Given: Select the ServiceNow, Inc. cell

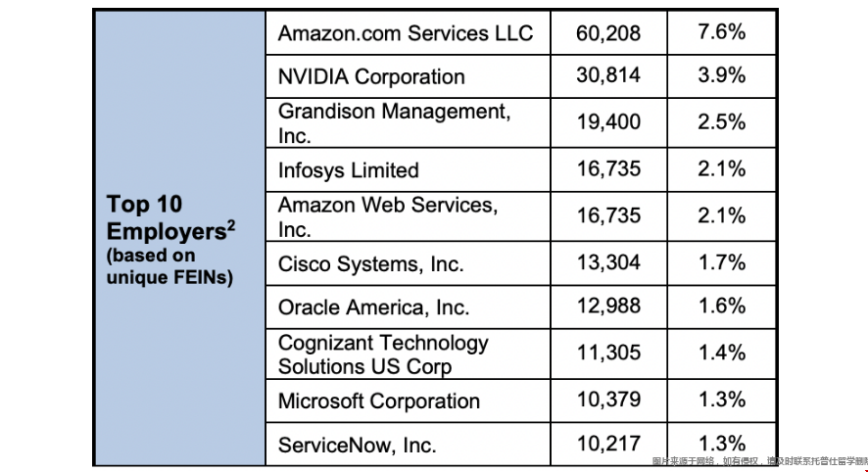Looking at the screenshot, I should (x=357, y=446).
